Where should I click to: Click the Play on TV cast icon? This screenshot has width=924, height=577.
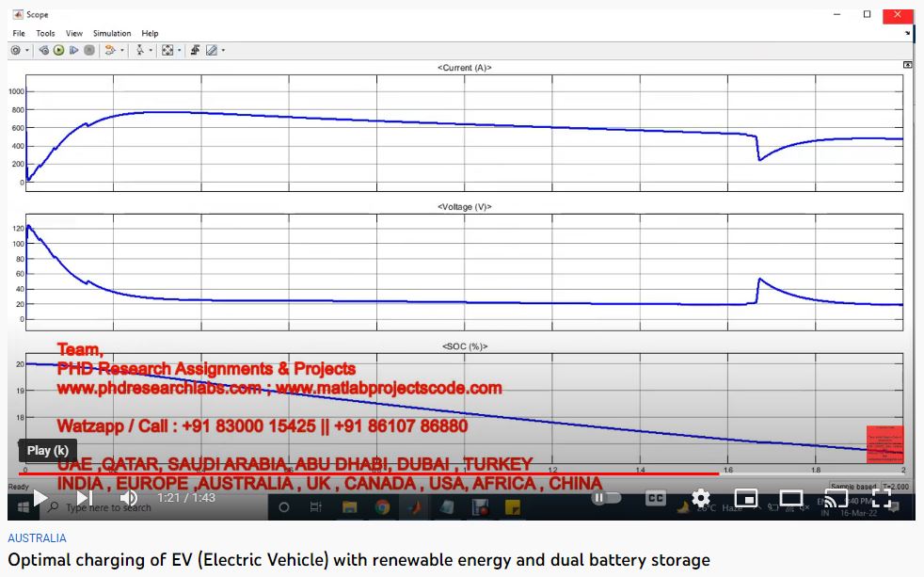(x=836, y=498)
